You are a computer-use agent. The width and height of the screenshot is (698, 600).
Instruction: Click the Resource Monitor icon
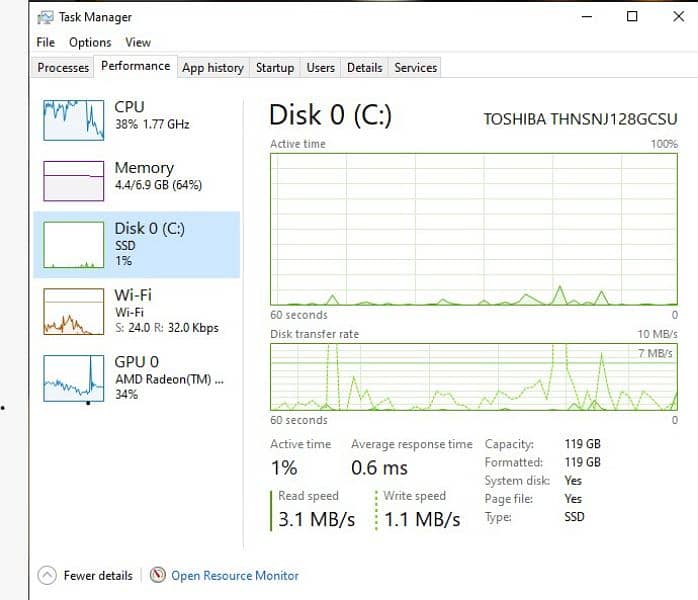tap(157, 575)
